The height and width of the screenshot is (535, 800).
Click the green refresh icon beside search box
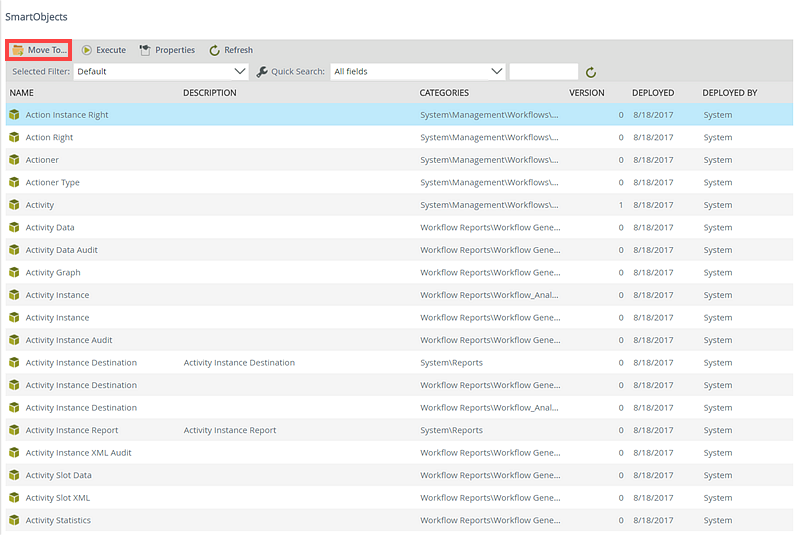coord(591,72)
